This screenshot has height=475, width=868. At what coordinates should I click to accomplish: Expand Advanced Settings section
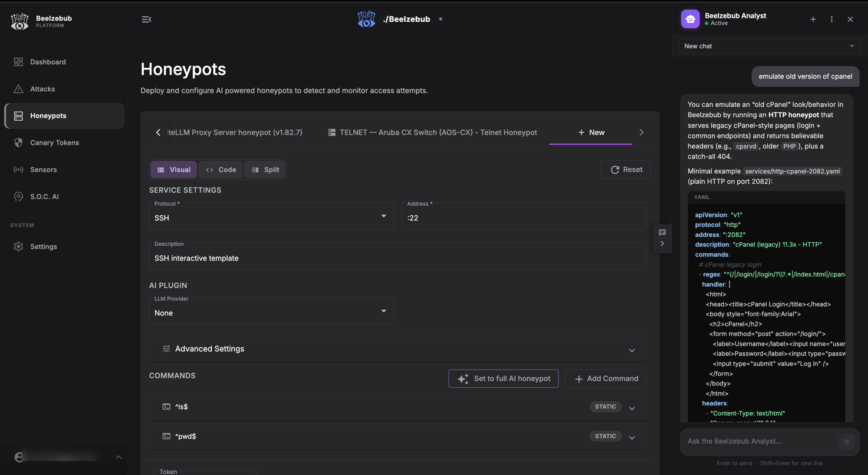tap(398, 349)
